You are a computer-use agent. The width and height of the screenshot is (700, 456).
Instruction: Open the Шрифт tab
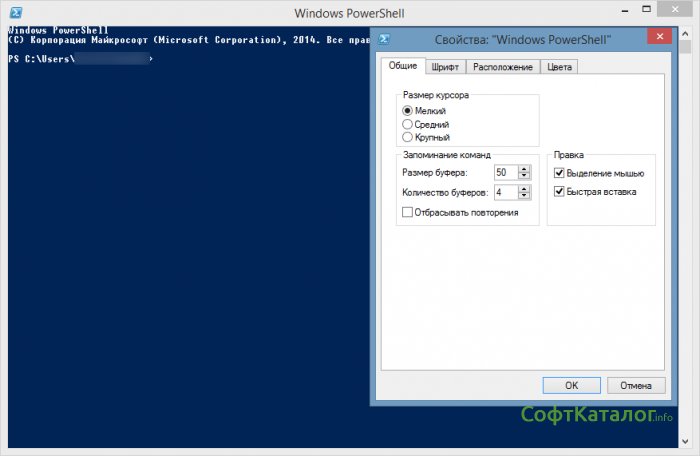(445, 67)
